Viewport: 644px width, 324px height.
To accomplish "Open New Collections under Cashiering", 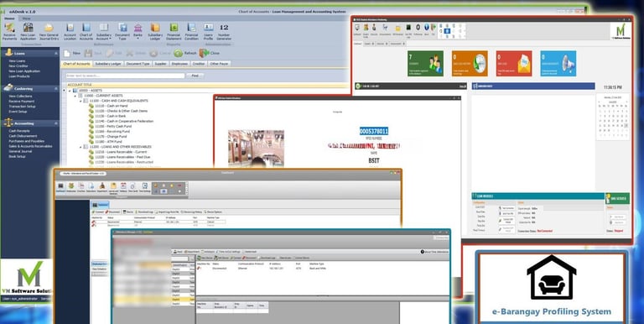I will (x=20, y=97).
